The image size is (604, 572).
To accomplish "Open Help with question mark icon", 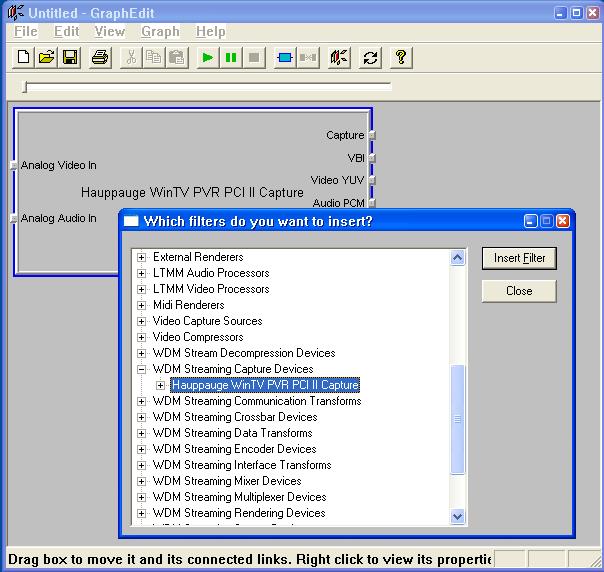I will coord(401,58).
